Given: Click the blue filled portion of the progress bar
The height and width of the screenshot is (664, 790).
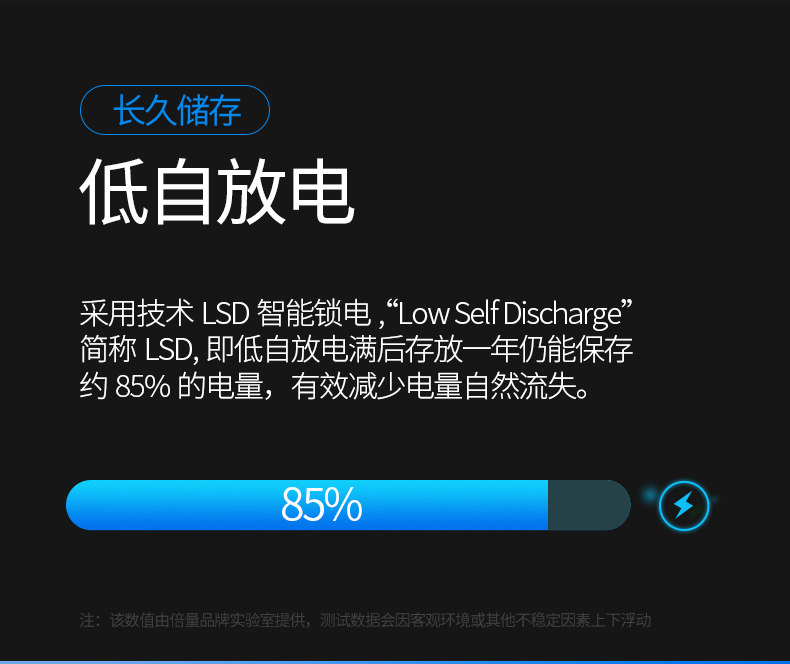Looking at the screenshot, I should coord(307,505).
